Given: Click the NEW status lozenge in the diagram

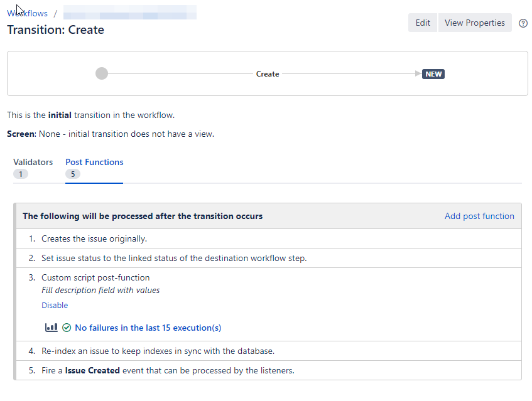Looking at the screenshot, I should pyautogui.click(x=433, y=73).
